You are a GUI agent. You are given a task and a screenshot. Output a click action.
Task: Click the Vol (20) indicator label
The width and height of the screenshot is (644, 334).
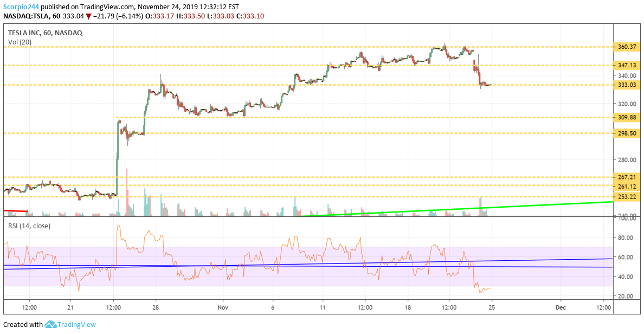pos(20,42)
